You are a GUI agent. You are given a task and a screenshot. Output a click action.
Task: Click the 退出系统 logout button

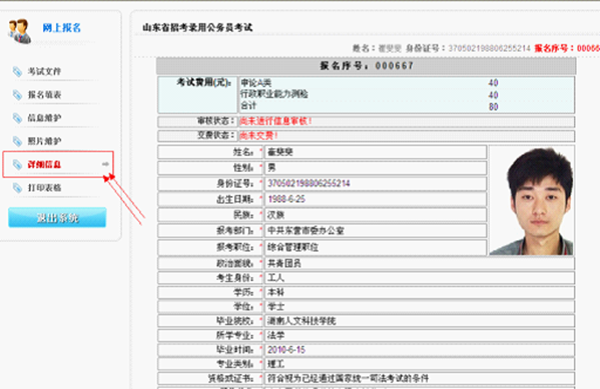[x=57, y=217]
